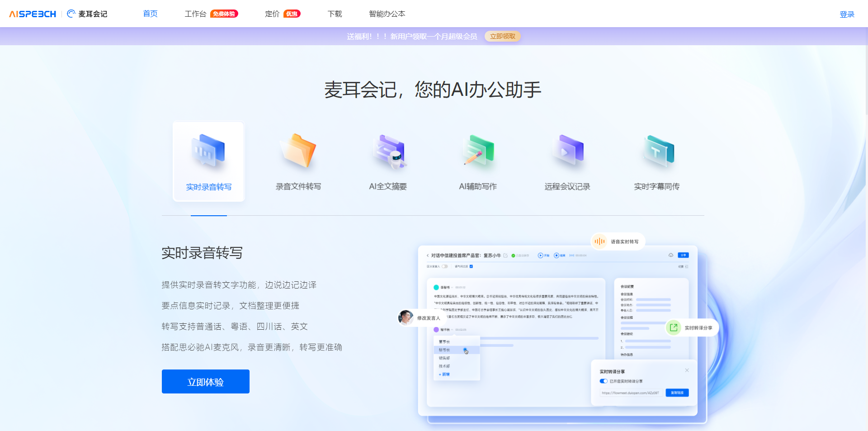Click the 优惠 discount badge
The width and height of the screenshot is (868, 431).
point(292,14)
